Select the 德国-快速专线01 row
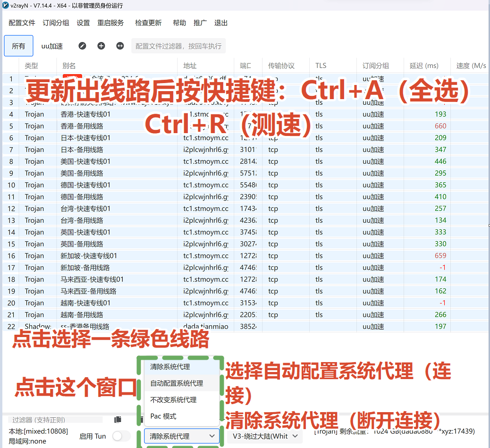Viewport: 490px width, 448px height. 245,185
